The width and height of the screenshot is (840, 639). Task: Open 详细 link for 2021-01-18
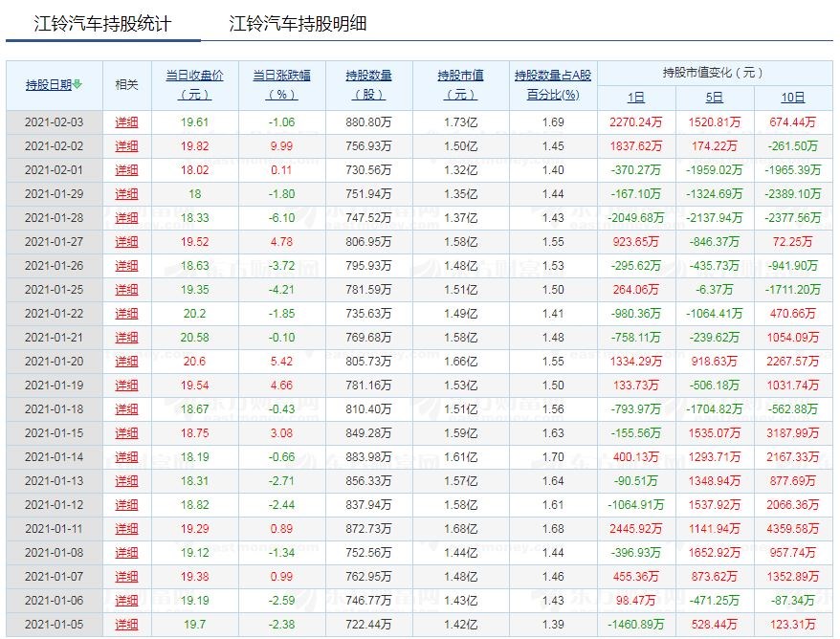[x=126, y=409]
